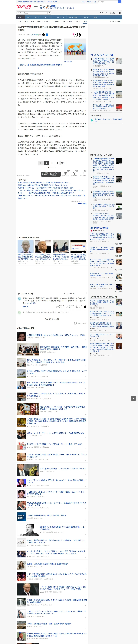Open the オリジナル navigation tab
This screenshot has width=138, height=644.
click(60, 17)
